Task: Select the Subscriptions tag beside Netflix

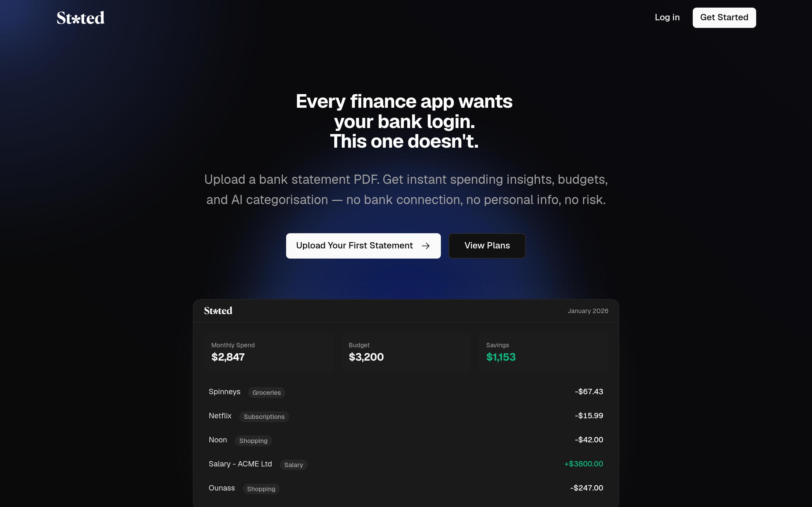Action: 264,416
